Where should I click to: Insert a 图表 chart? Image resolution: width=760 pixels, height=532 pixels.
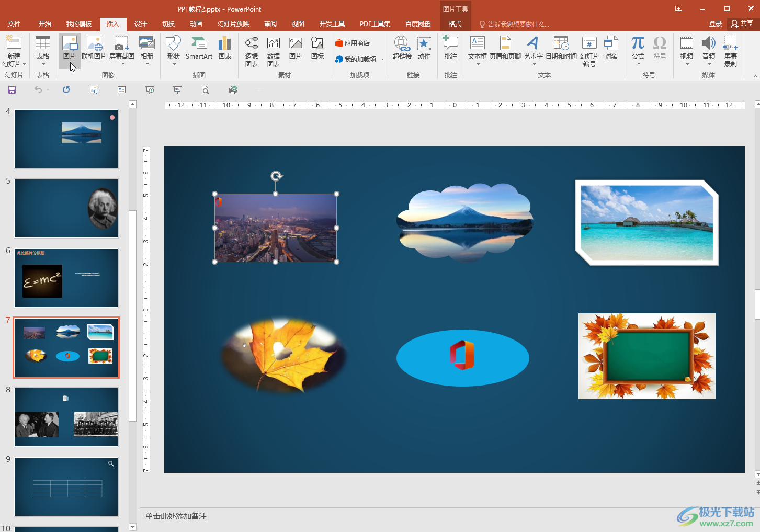pos(225,48)
